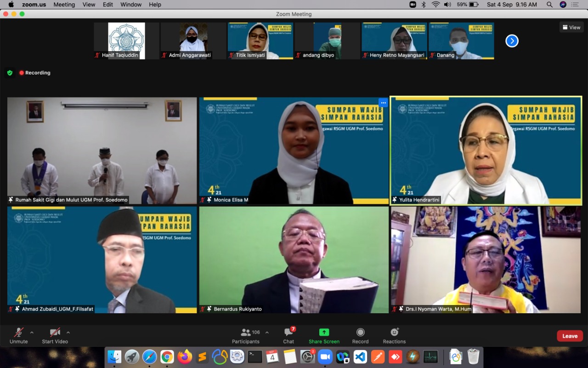Open the Window menu
The width and height of the screenshot is (588, 368).
(x=131, y=5)
